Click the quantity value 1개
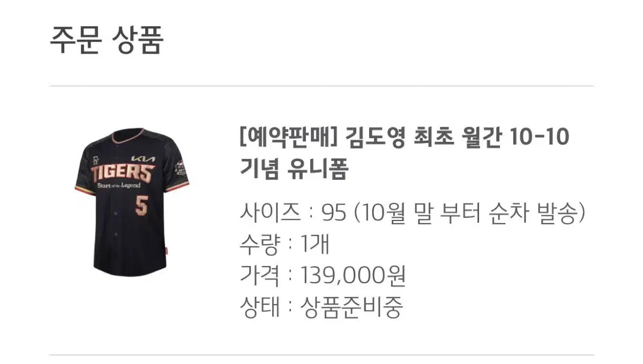This screenshot has height=364, width=643. [315, 245]
